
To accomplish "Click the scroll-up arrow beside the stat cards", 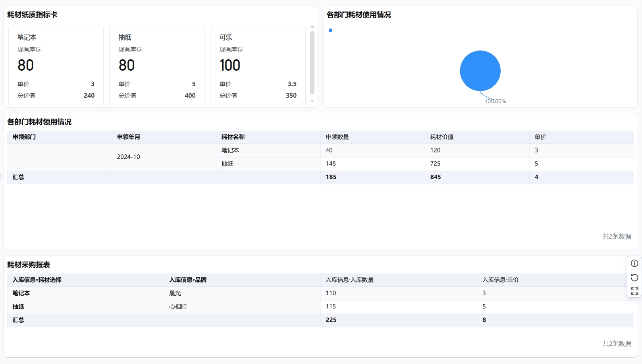I will (x=312, y=27).
